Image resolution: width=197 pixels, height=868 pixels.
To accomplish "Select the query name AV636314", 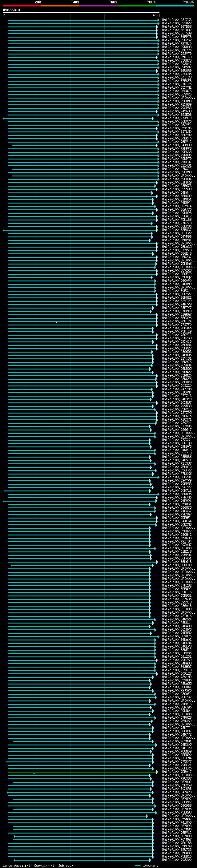I will (x=11, y=10).
